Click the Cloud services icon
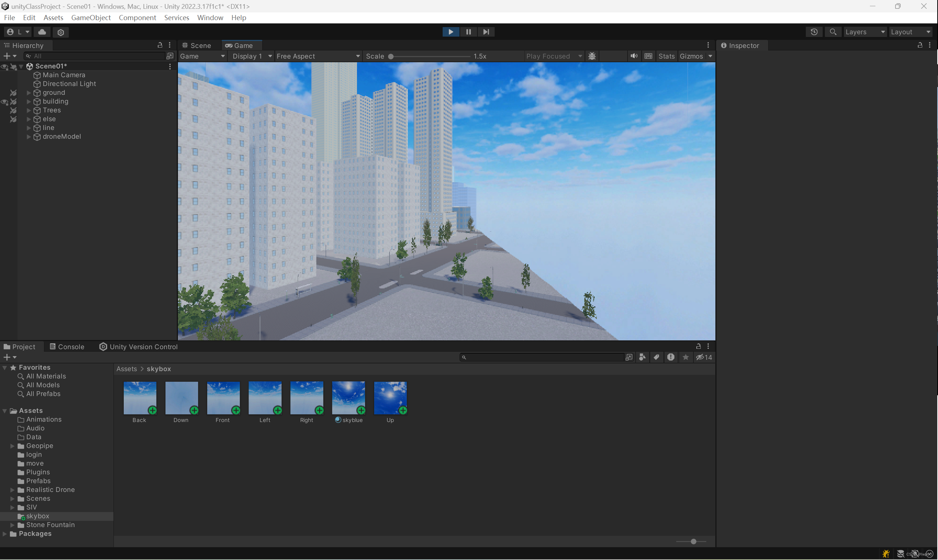 point(42,32)
